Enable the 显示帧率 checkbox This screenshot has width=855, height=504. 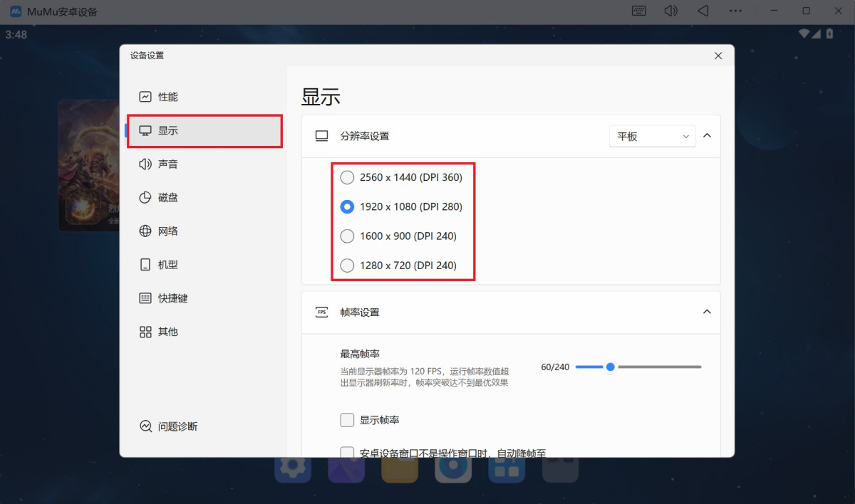(x=347, y=420)
